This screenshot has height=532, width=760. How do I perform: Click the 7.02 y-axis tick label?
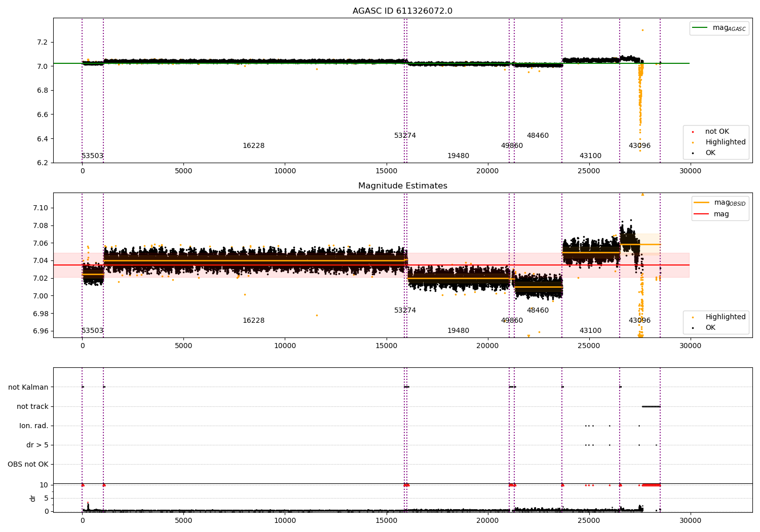pos(41,279)
